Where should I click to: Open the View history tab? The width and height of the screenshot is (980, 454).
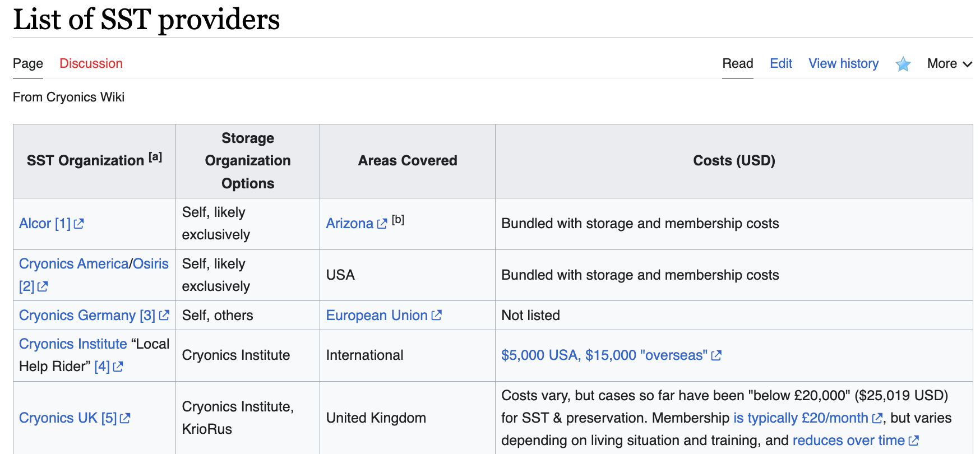[843, 63]
